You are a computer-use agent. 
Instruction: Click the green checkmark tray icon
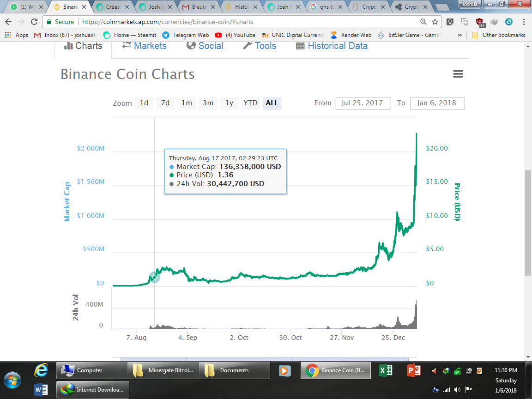(x=457, y=371)
